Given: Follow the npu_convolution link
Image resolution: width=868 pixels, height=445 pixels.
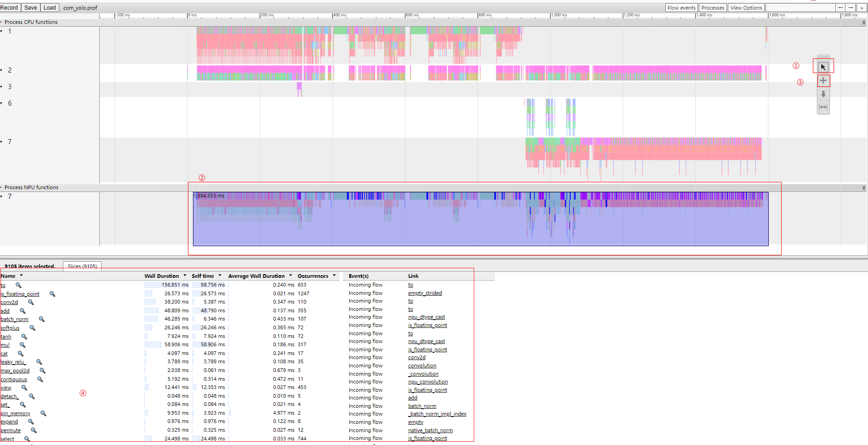Looking at the screenshot, I should [428, 382].
